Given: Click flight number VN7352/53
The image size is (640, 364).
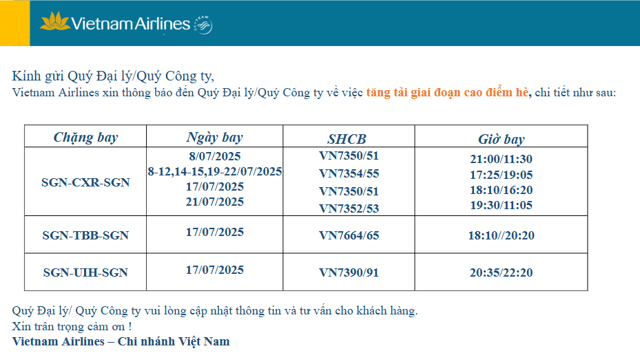Looking at the screenshot, I should (x=349, y=208).
